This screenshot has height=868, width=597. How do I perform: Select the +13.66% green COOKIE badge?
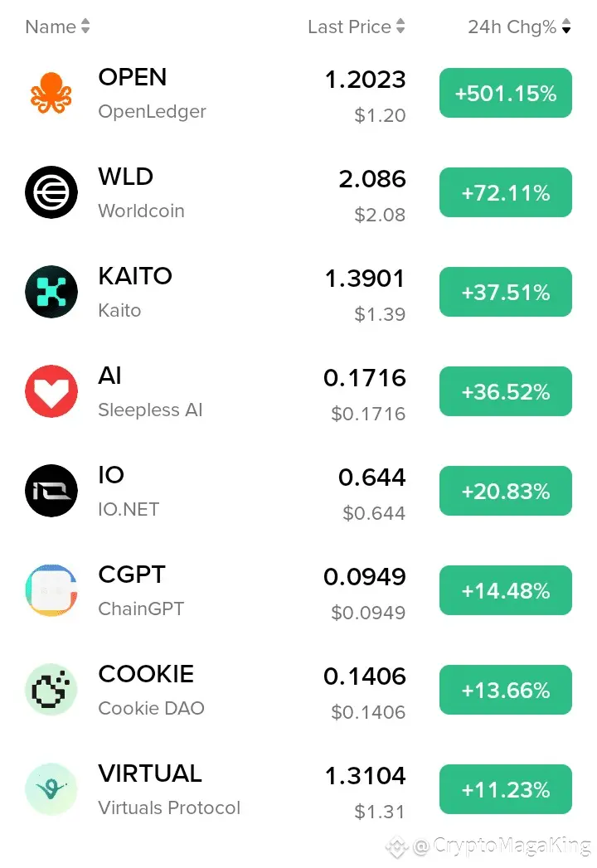pyautogui.click(x=506, y=690)
